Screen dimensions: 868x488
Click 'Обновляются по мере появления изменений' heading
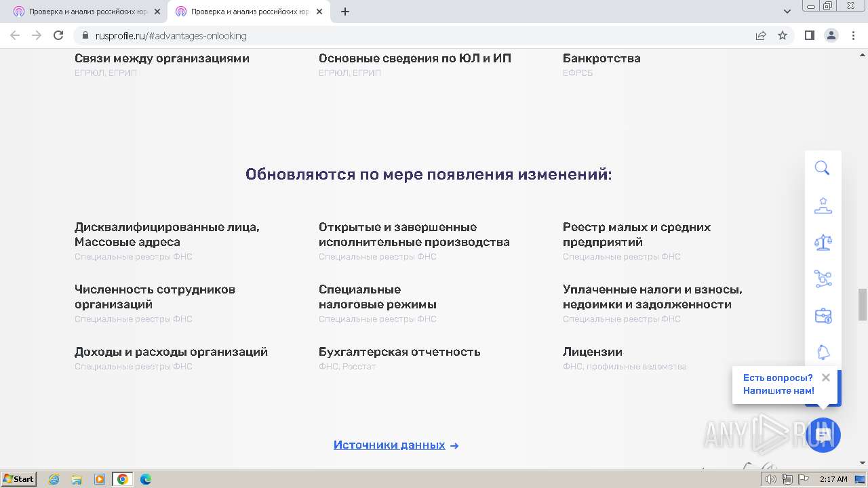(x=429, y=175)
